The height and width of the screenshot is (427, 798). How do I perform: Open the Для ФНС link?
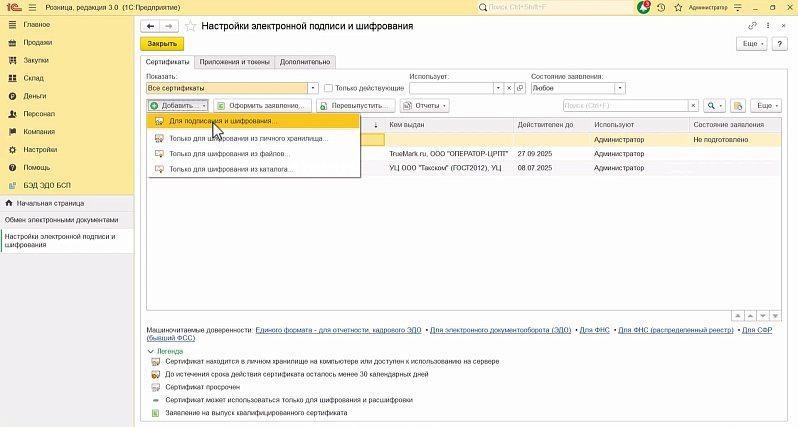tap(594, 330)
